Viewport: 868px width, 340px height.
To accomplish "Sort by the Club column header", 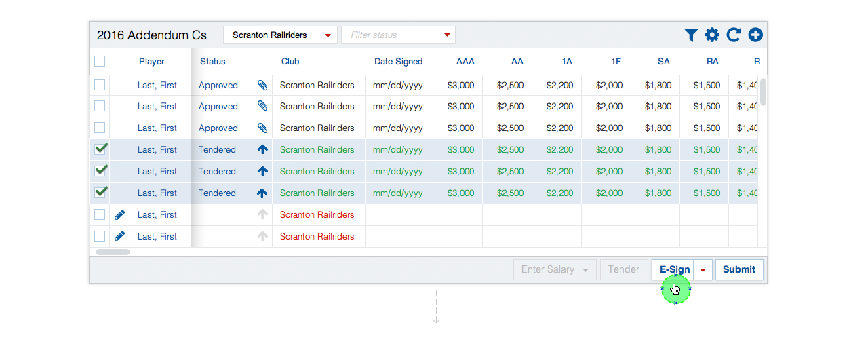I will coord(290,62).
